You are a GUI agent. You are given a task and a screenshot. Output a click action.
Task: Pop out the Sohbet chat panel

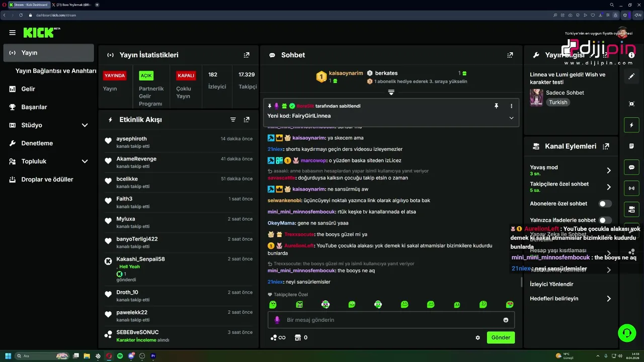pyautogui.click(x=510, y=55)
